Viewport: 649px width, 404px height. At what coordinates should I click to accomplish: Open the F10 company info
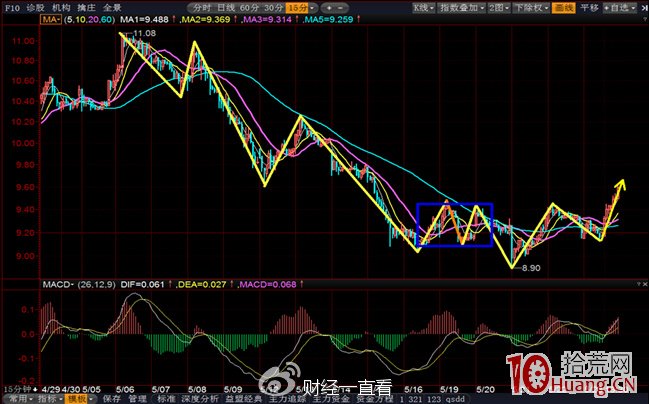[x=10, y=6]
